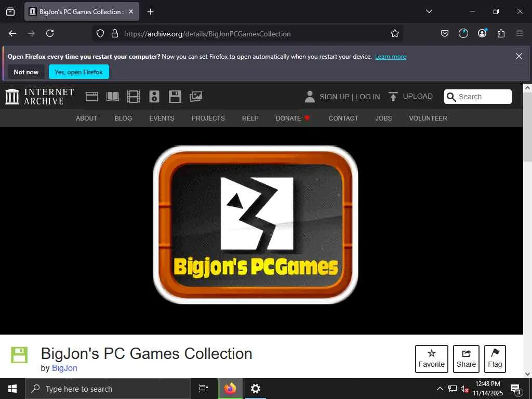
Task: Click the user avatar icon beside Sign Up
Action: pos(310,97)
